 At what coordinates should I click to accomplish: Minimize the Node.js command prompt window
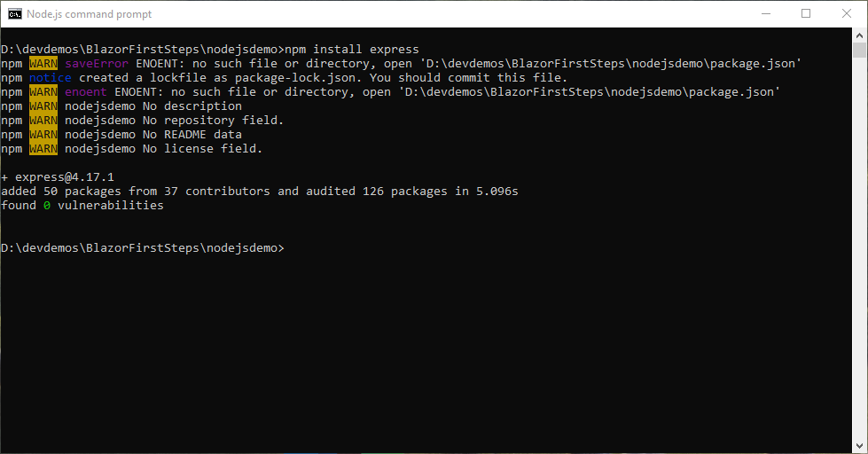pos(766,14)
